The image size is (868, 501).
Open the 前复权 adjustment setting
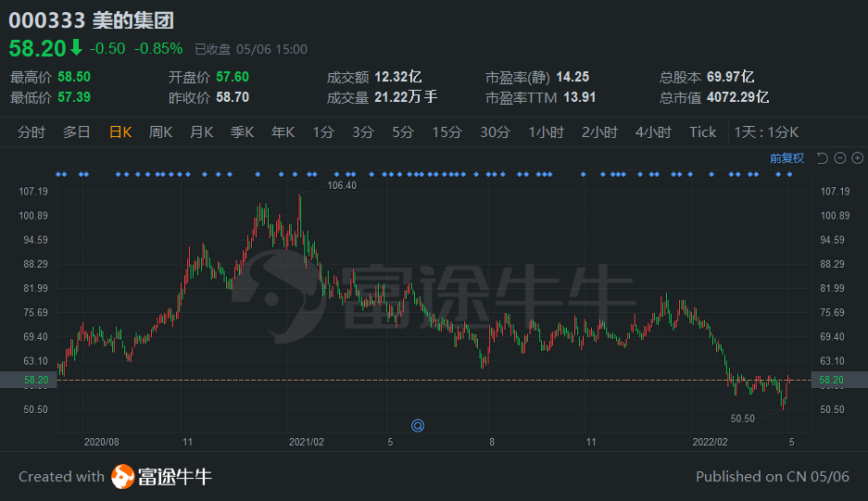click(786, 158)
